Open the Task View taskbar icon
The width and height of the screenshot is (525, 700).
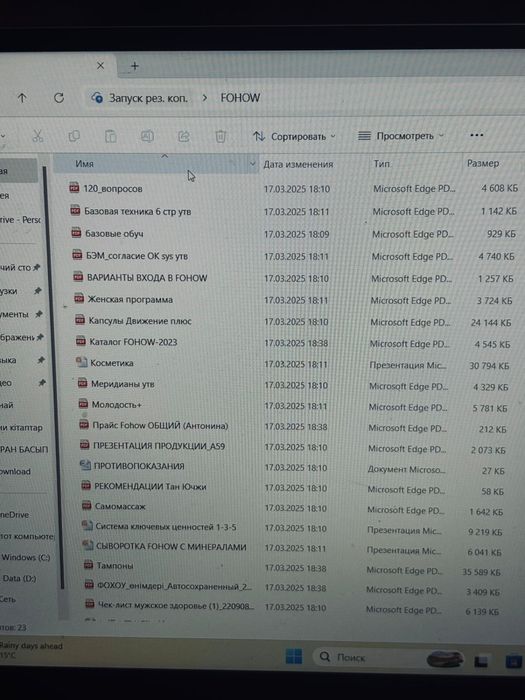[481, 661]
